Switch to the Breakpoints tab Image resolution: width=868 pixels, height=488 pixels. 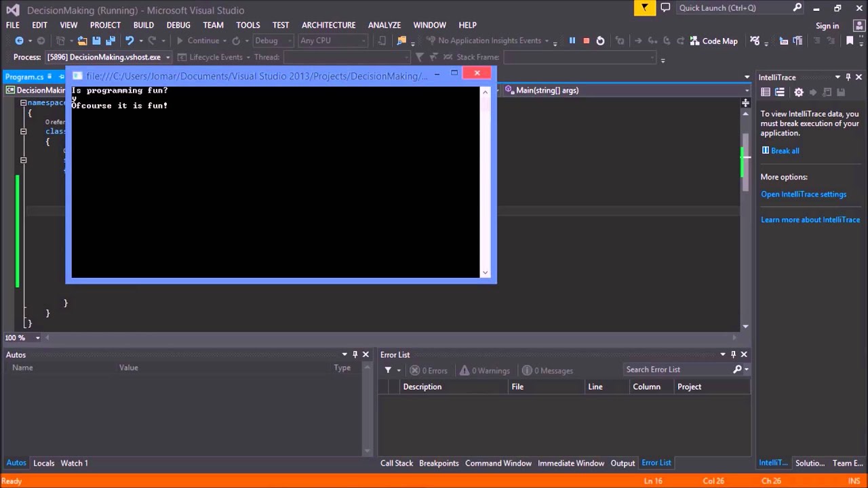coord(439,463)
